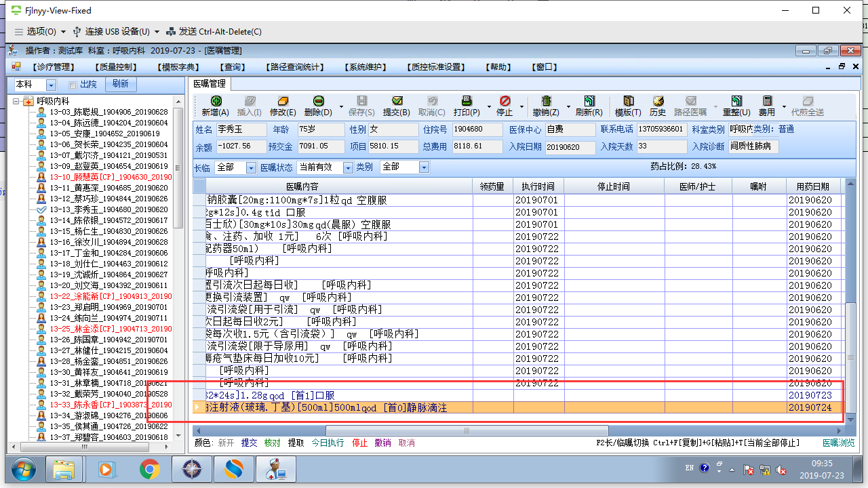Open the Windows Start menu
The height and width of the screenshot is (488, 868).
(x=23, y=469)
